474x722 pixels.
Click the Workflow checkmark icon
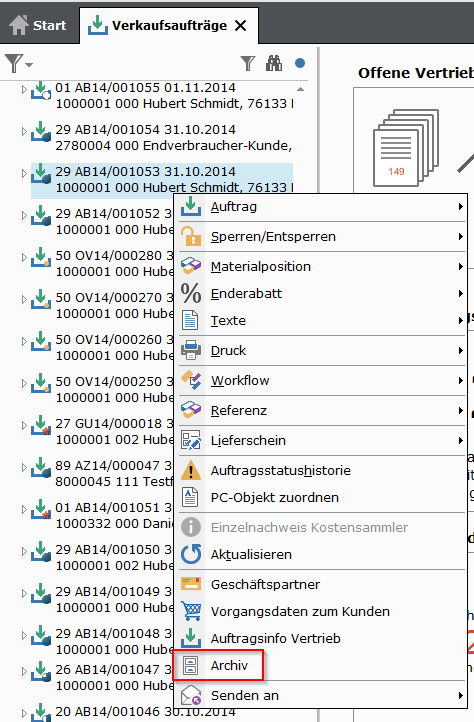click(191, 380)
